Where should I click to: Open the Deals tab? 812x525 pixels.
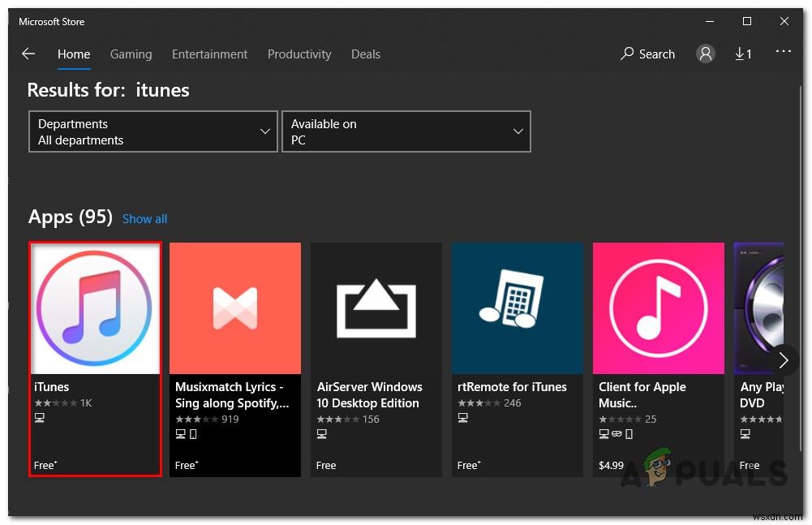(x=366, y=54)
